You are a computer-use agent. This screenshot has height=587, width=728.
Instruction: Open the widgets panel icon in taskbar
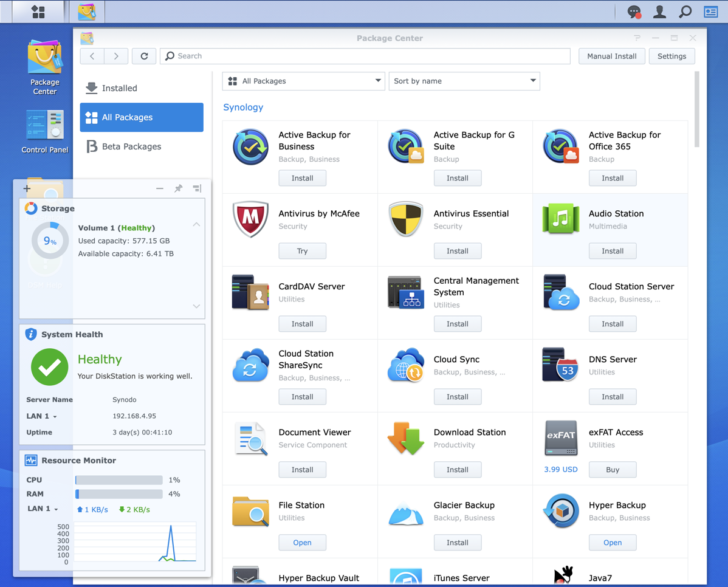click(711, 12)
